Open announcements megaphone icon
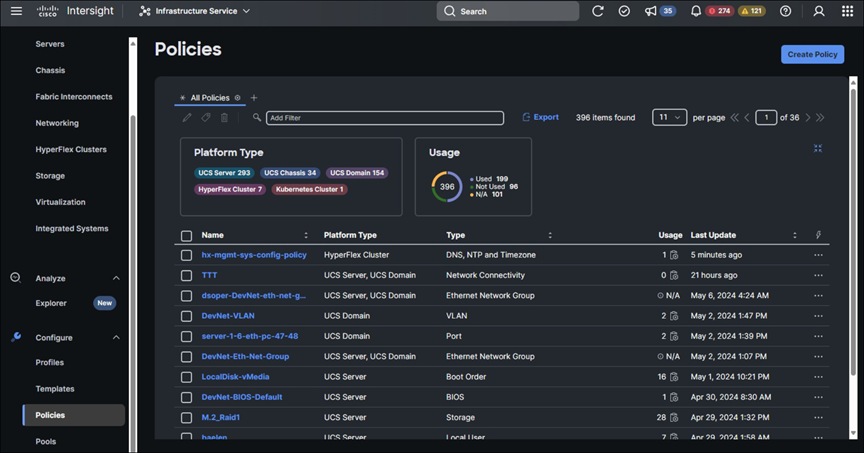Image resolution: width=864 pixels, height=453 pixels. (651, 11)
